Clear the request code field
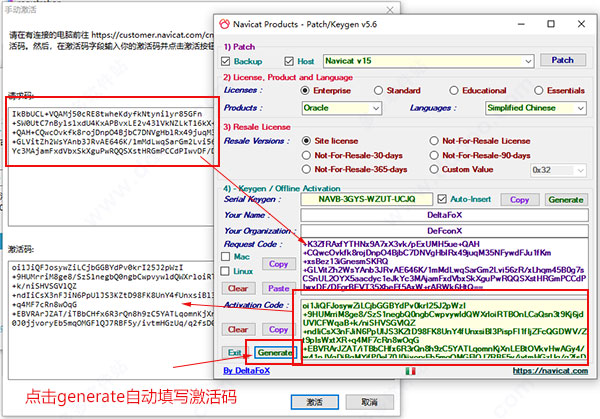 pos(238,289)
